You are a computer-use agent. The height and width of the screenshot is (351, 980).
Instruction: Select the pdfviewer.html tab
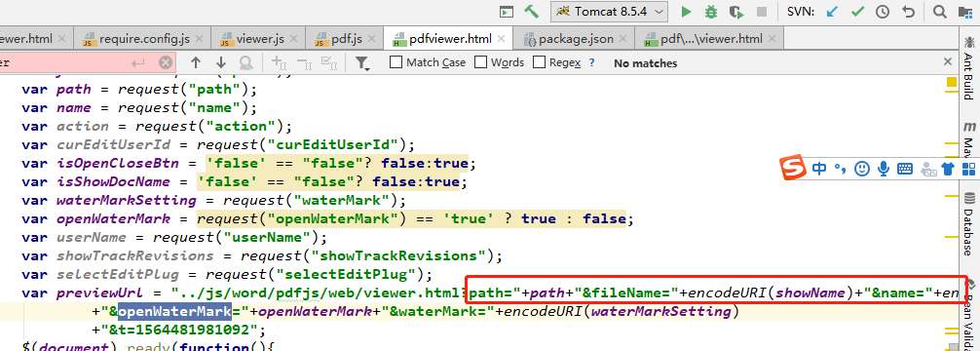(x=449, y=39)
